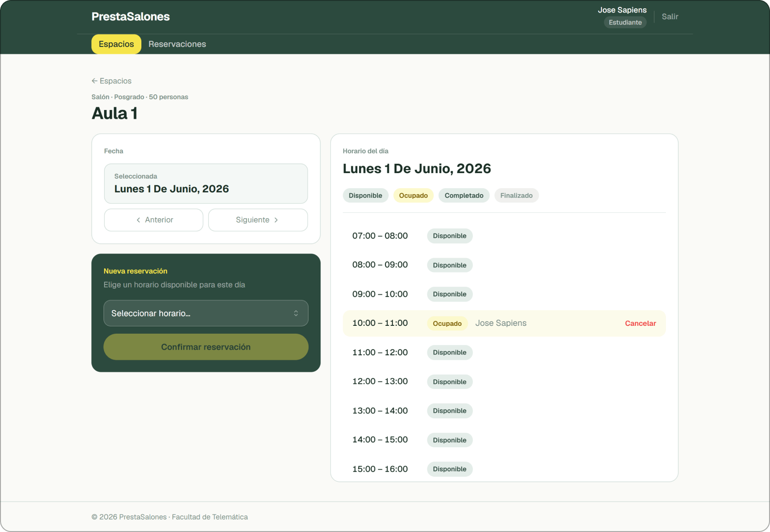This screenshot has height=532, width=770.
Task: Select the 14:00 – 15:00 time slot
Action: coord(504,440)
